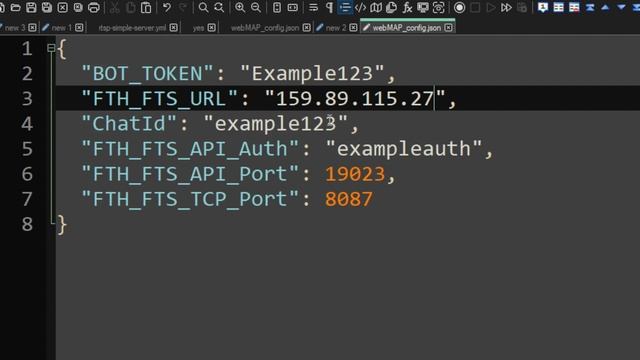Open the Find magnifier icon

point(203,7)
